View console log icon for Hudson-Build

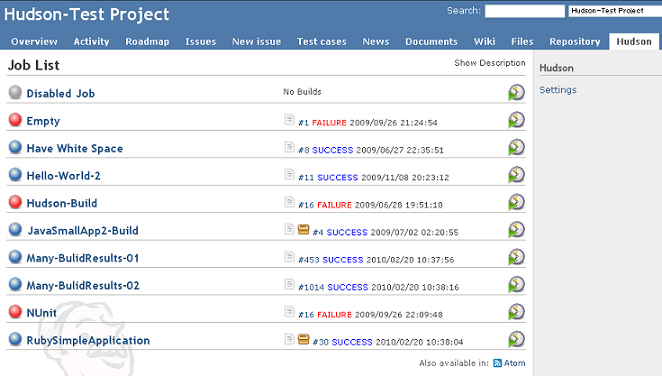[289, 202]
